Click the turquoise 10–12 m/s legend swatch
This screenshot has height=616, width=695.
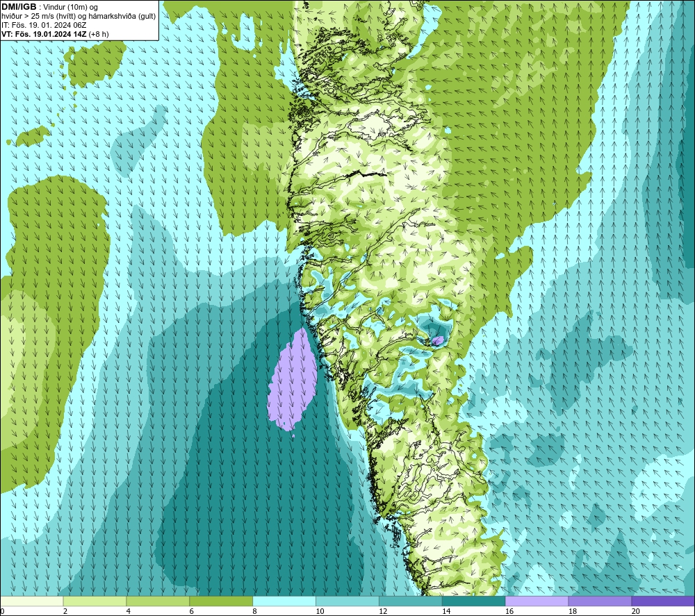pos(347,601)
